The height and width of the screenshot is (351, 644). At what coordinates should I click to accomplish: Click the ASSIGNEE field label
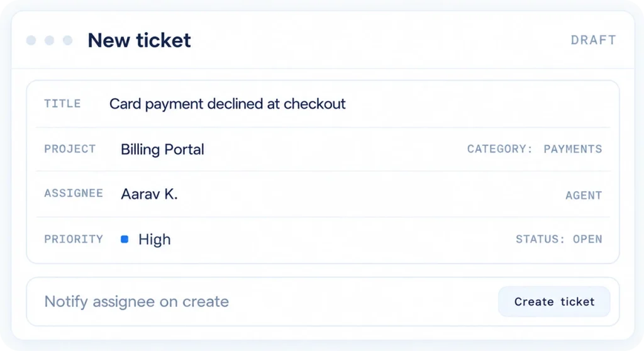pyautogui.click(x=74, y=193)
